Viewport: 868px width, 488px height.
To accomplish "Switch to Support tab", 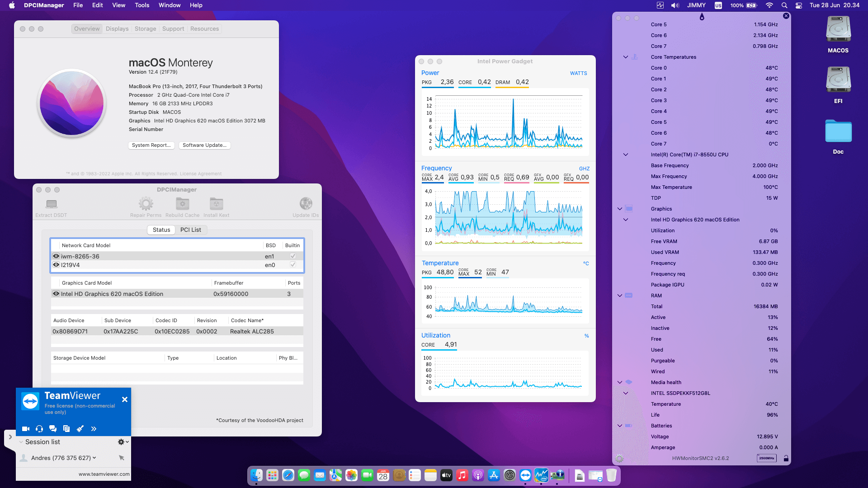I will [x=173, y=29].
